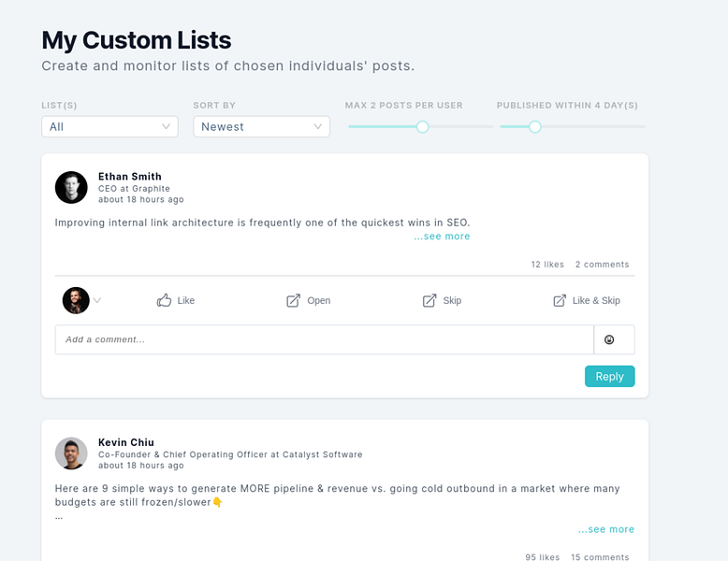The width and height of the screenshot is (728, 561).
Task: Expand Kevin Chiu's post with see more
Action: tap(606, 529)
